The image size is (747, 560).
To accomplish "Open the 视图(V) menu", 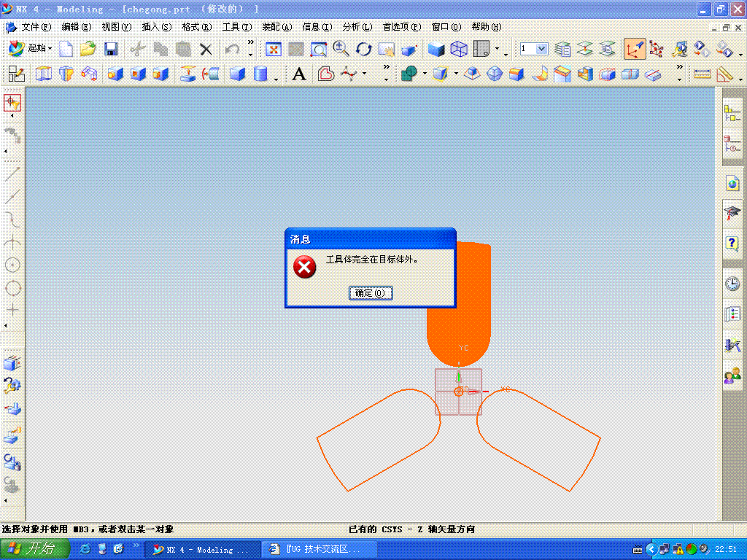I will [116, 27].
